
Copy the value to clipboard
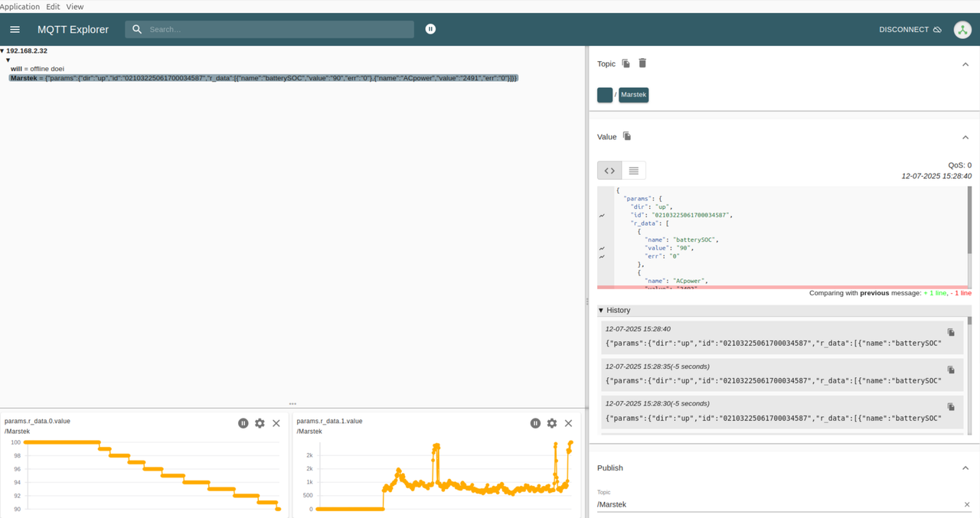click(627, 136)
